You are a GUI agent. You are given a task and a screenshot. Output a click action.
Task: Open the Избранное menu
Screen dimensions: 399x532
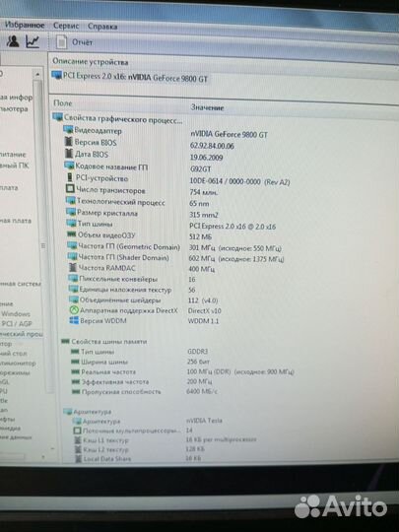coord(25,25)
